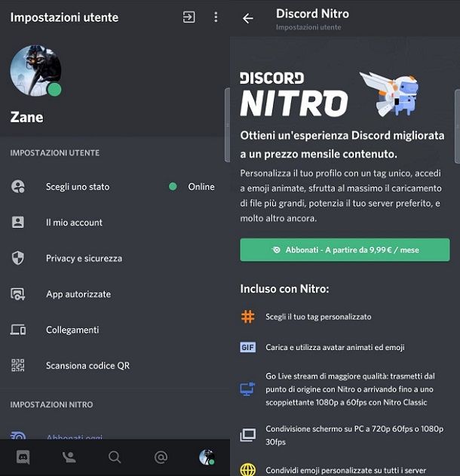
Task: Open Mentions tab in bottom bar
Action: pyautogui.click(x=161, y=457)
